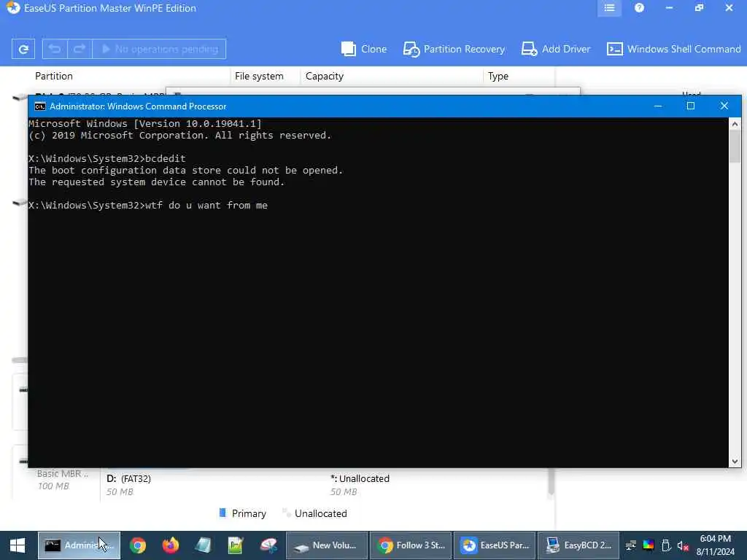Viewport: 747px width, 560px height.
Task: Click the Undo arrow in EaseUS toolbar
Action: point(55,49)
